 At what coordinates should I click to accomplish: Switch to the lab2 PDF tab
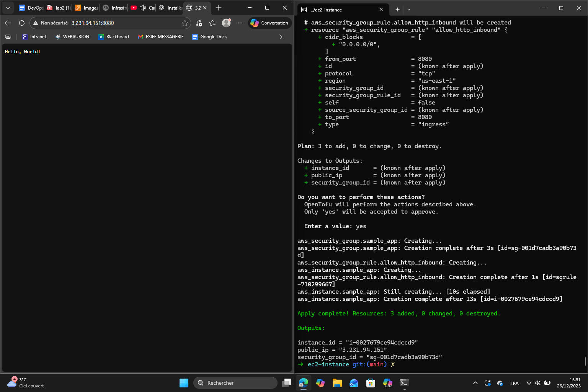pyautogui.click(x=58, y=8)
